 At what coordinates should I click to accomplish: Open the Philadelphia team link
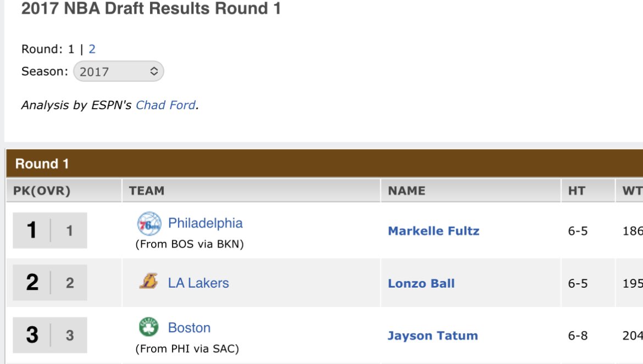pyautogui.click(x=206, y=223)
